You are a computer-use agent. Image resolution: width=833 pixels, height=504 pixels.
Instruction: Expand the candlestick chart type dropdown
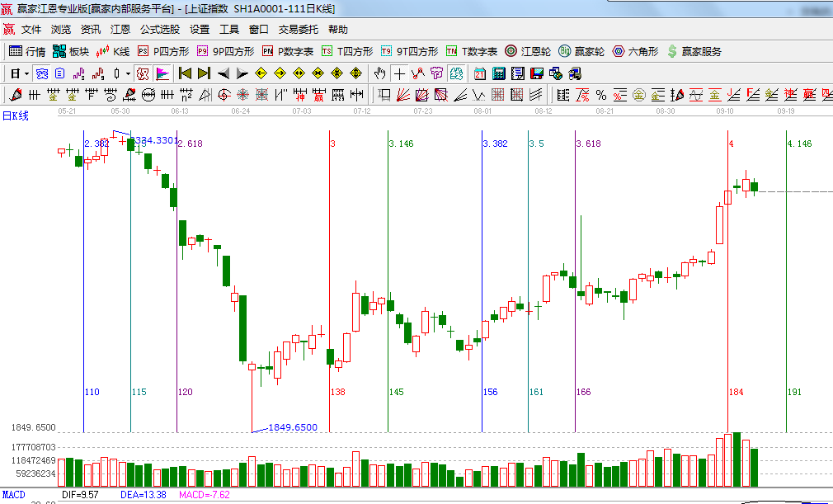point(128,73)
